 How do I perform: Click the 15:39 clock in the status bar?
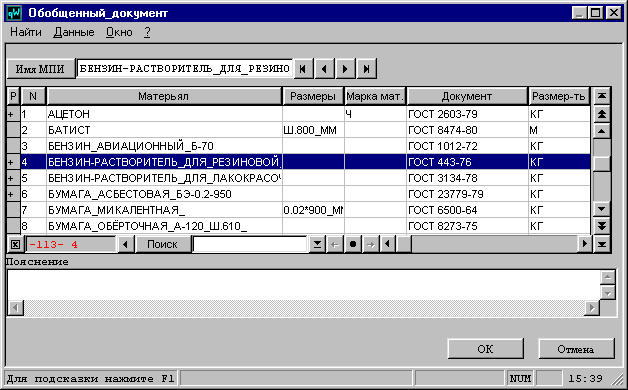(x=585, y=378)
